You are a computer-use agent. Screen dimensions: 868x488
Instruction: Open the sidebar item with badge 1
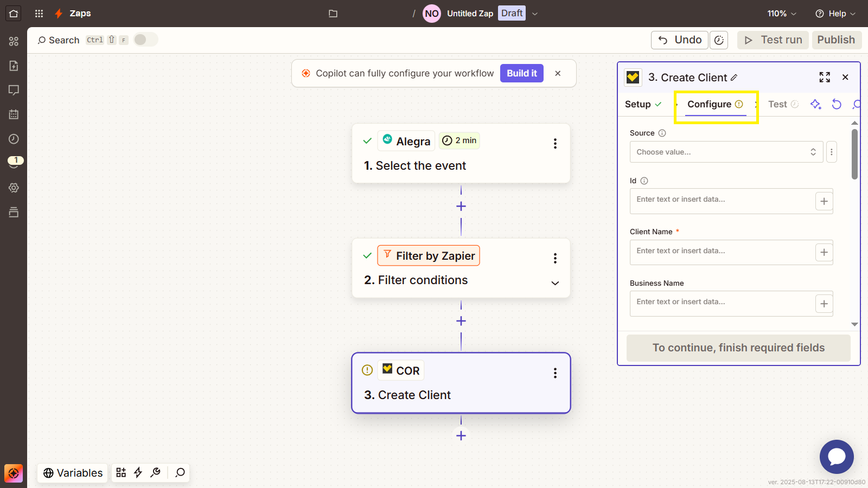tap(15, 162)
